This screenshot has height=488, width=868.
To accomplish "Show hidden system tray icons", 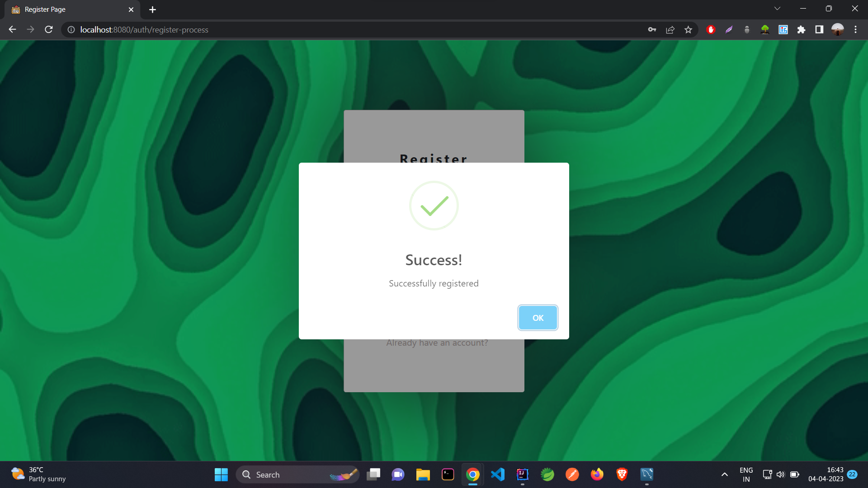I will click(x=724, y=474).
